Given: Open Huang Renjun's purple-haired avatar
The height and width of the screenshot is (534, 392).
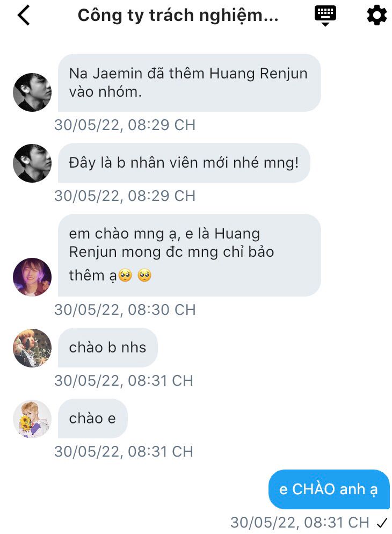Looking at the screenshot, I should [32, 277].
